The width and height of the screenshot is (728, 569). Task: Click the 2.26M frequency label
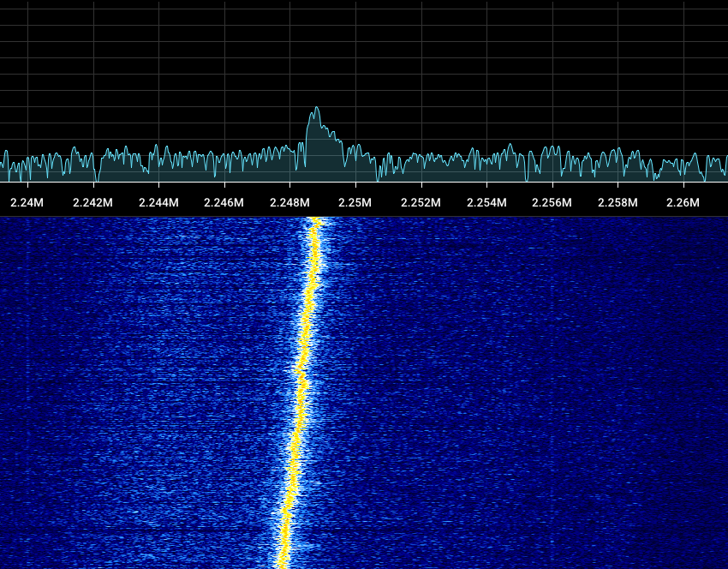tap(683, 203)
